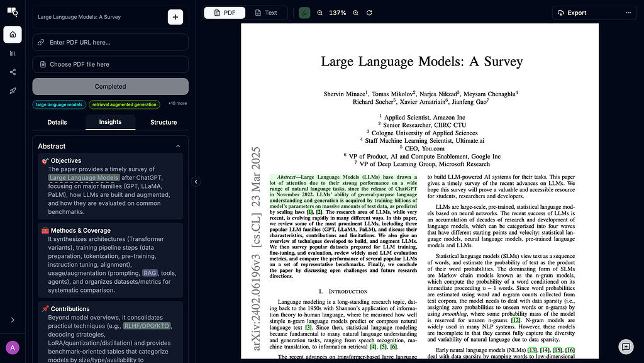This screenshot has height=363, width=644.
Task: Click the 'Methods & Coverage' heading
Action: [80, 231]
